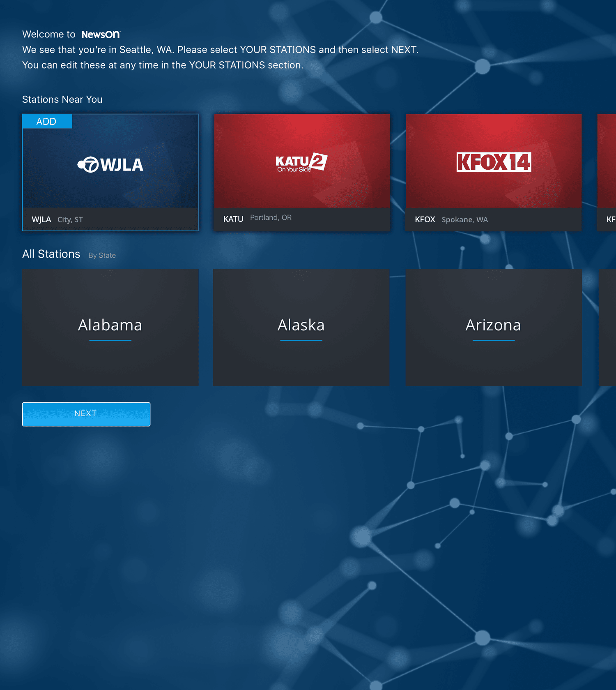The image size is (616, 690).
Task: Click the ADD badge on WJLA card
Action: tap(47, 122)
